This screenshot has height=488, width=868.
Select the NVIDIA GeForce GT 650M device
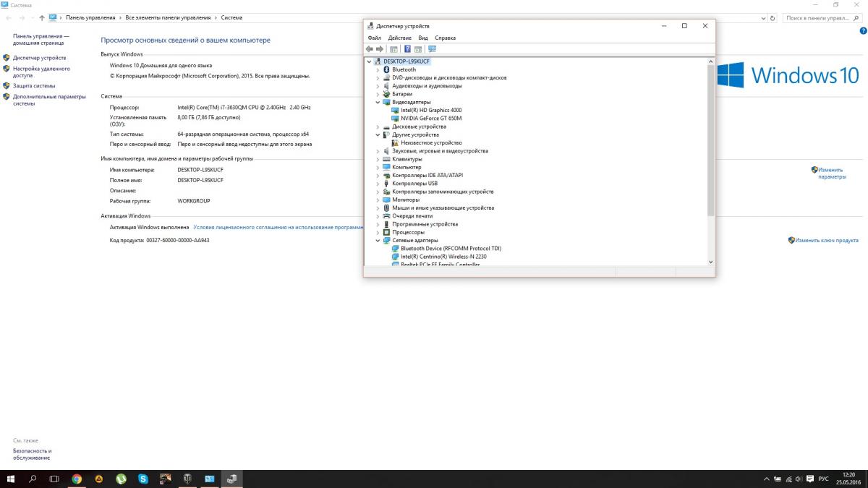click(x=430, y=119)
